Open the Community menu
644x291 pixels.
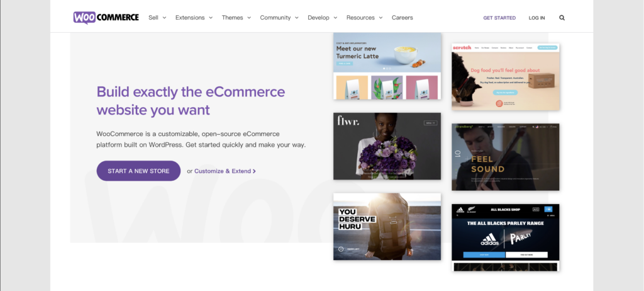(275, 18)
